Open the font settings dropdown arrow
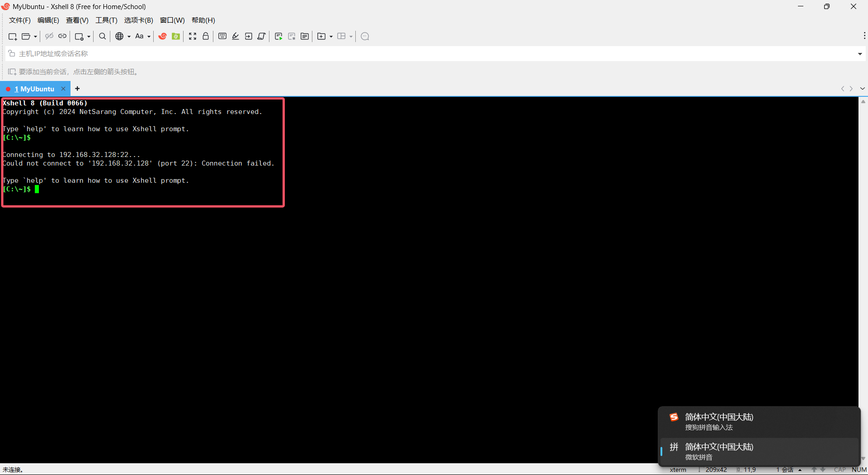The width and height of the screenshot is (868, 475). (x=148, y=36)
